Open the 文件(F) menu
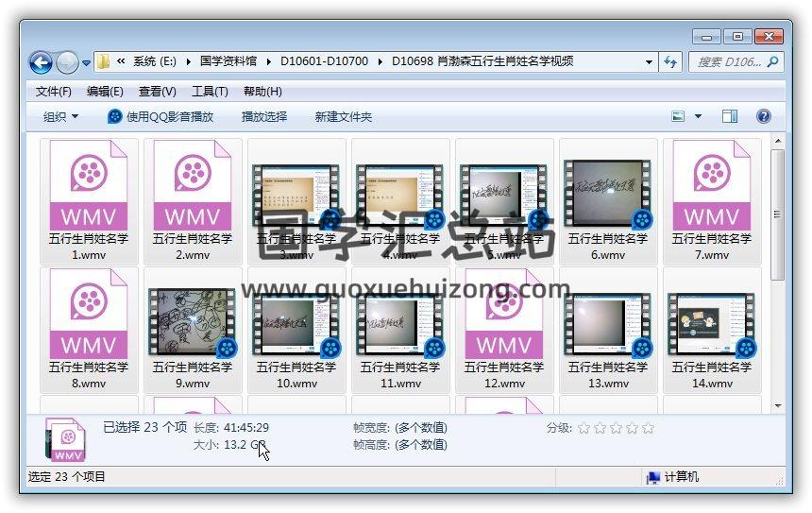The image size is (812, 513). [53, 92]
